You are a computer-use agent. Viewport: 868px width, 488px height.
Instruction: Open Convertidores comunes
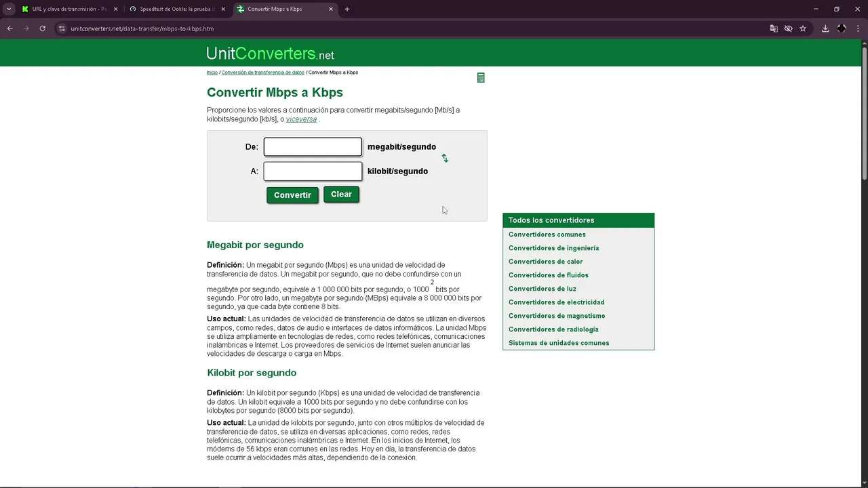[x=547, y=235]
